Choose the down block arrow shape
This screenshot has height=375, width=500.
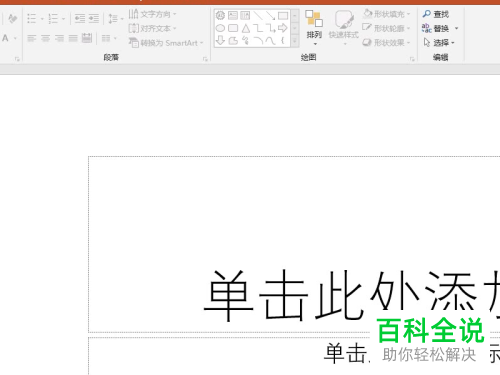point(220,41)
